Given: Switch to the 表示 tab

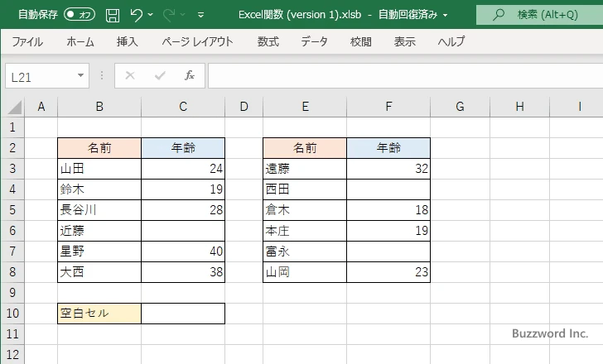Looking at the screenshot, I should click(x=404, y=41).
